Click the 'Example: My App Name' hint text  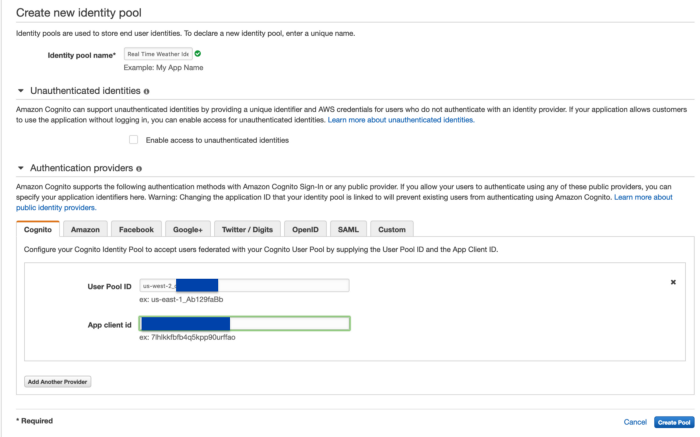point(163,67)
